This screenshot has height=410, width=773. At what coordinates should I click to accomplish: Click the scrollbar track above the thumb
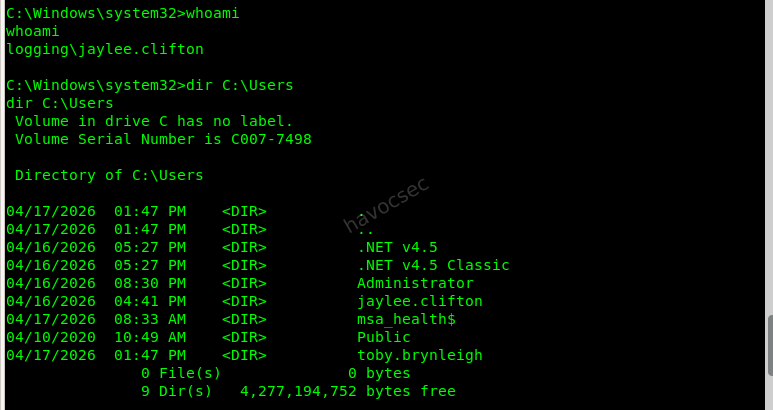point(770,158)
